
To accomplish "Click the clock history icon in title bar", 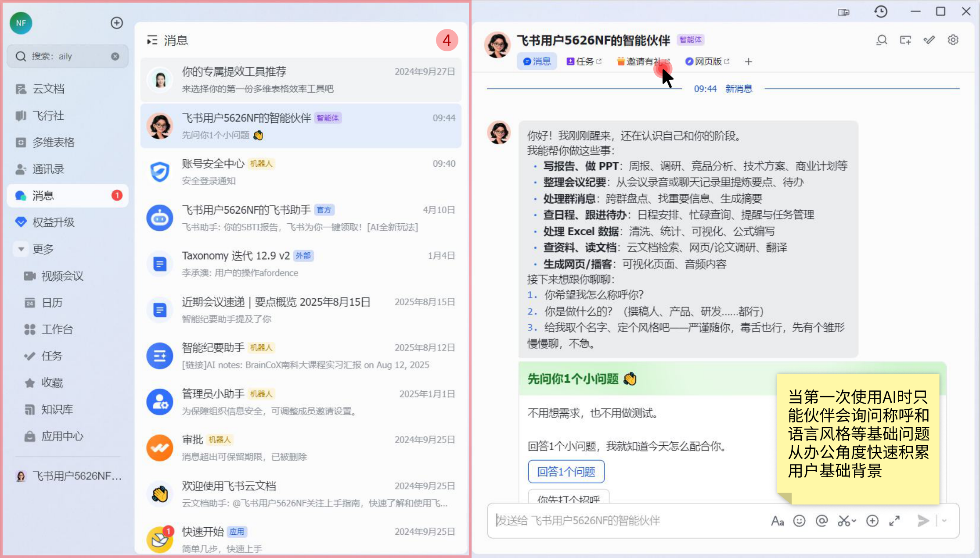I will pyautogui.click(x=881, y=11).
